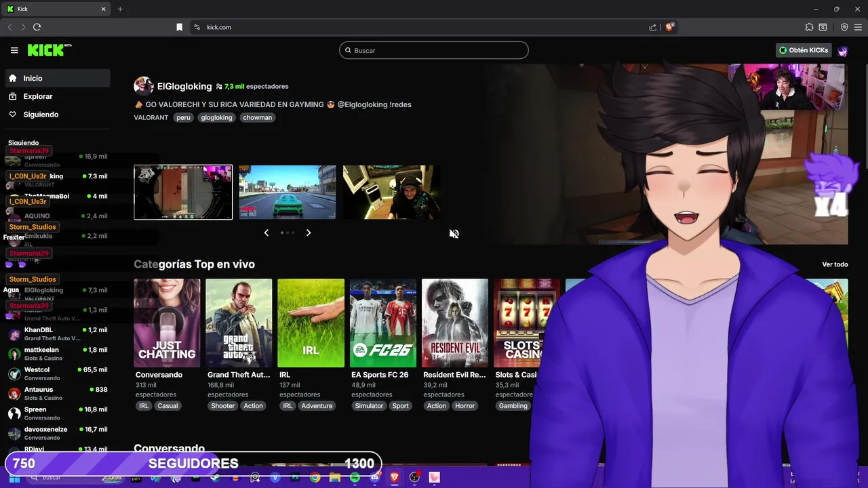
Task: Click the Obtén KICKs button
Action: 804,50
